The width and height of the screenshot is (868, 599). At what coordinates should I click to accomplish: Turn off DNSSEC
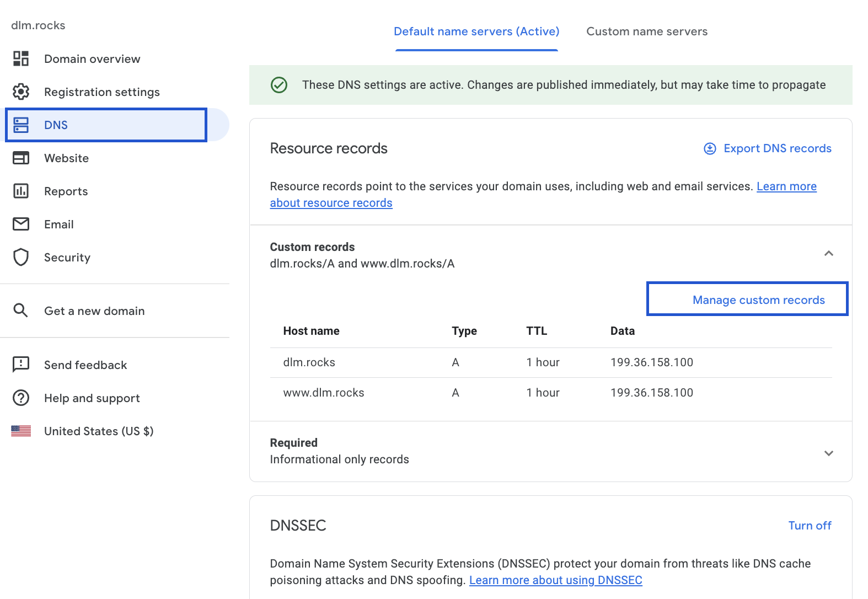tap(810, 526)
